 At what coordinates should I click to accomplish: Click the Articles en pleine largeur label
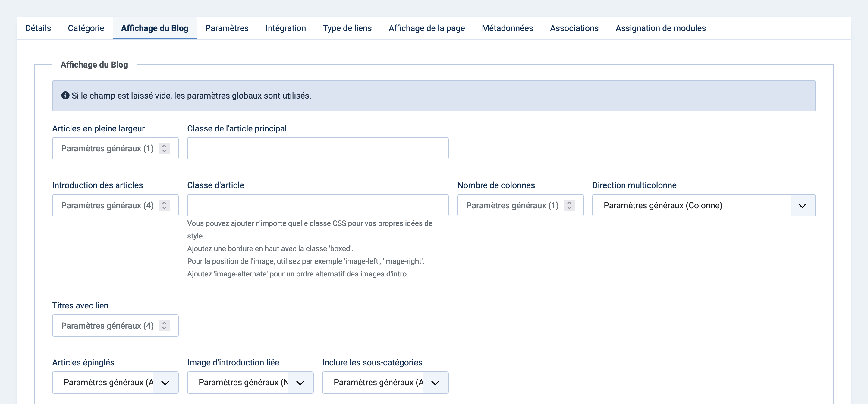pos(98,128)
